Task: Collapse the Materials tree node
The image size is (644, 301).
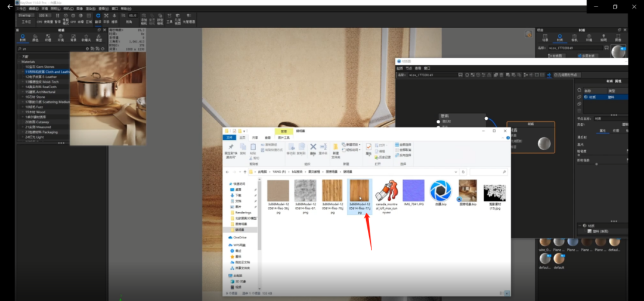Action: coord(19,61)
